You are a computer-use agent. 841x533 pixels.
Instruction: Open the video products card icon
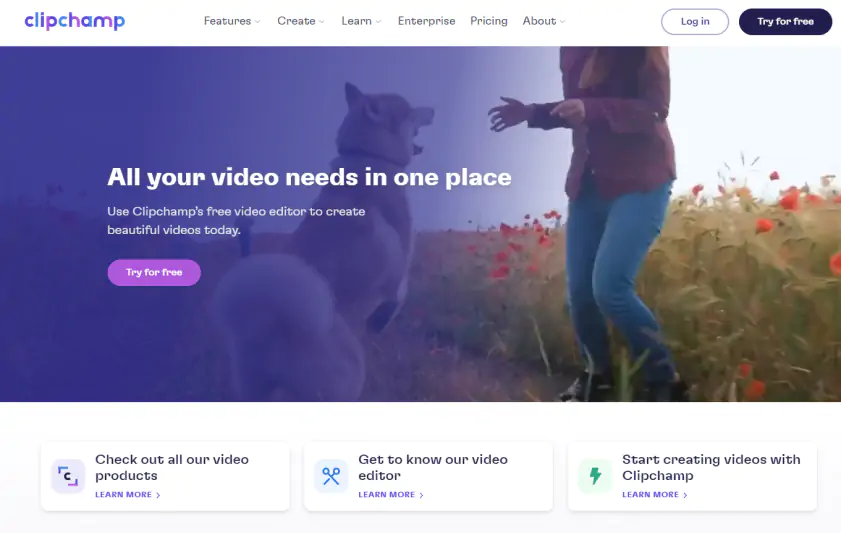click(x=68, y=476)
